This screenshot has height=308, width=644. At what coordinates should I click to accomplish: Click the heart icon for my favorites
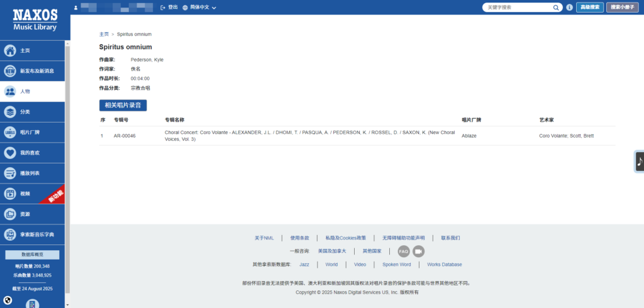(10, 153)
